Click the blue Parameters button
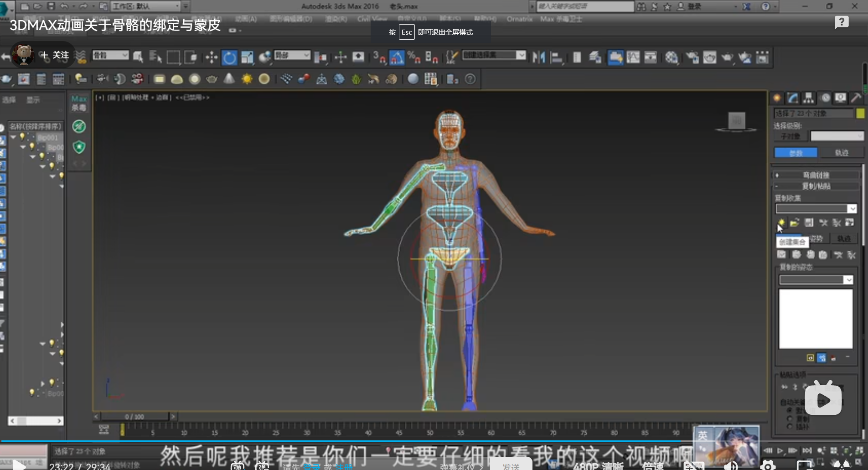The height and width of the screenshot is (470, 868). pos(796,153)
